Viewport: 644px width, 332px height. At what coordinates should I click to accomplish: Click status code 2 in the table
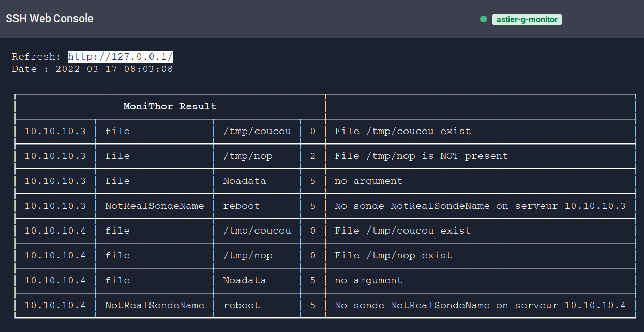coord(313,156)
